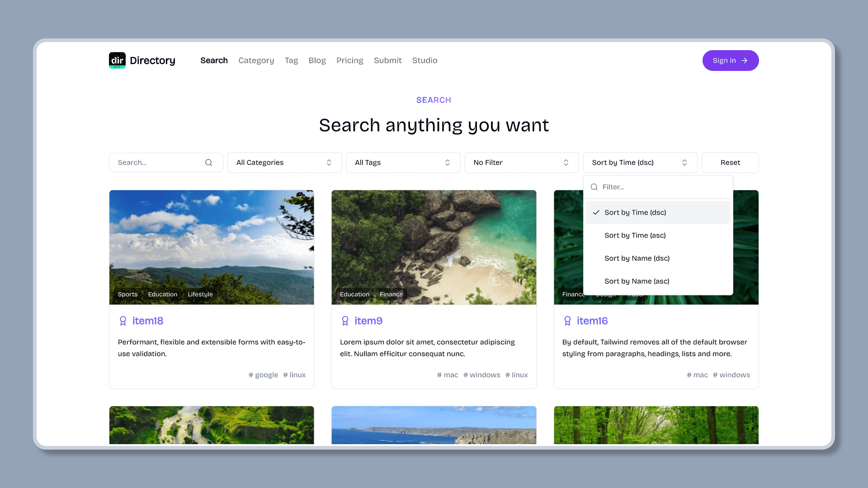The image size is (868, 488).
Task: Select Sort by Name (dsc) option
Action: click(x=637, y=258)
